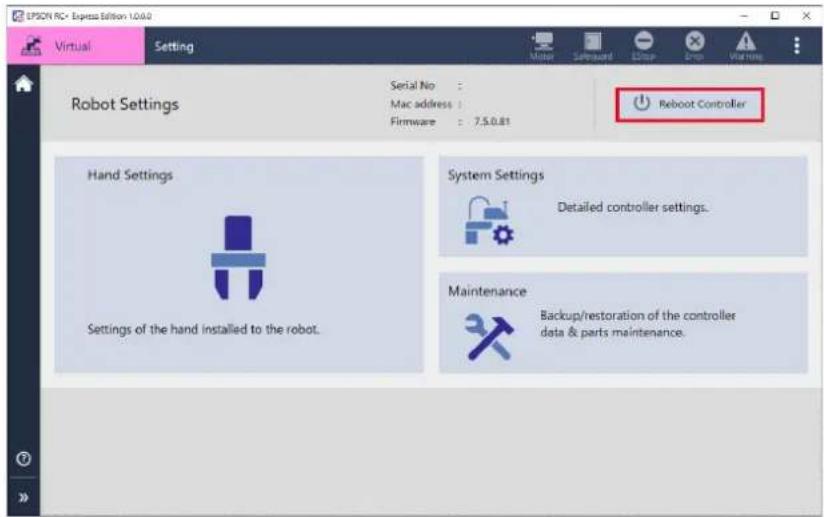Click the Motor status icon
The image size is (824, 517).
(542, 46)
